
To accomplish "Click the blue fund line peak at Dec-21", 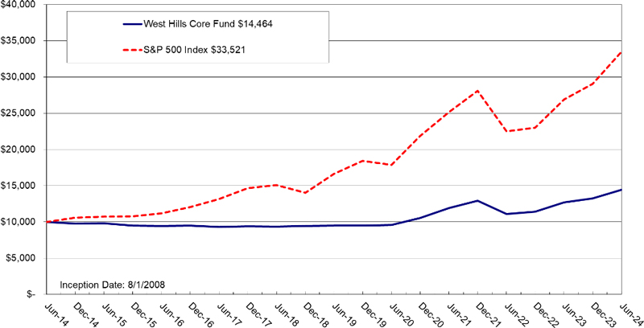I will coord(478,200).
